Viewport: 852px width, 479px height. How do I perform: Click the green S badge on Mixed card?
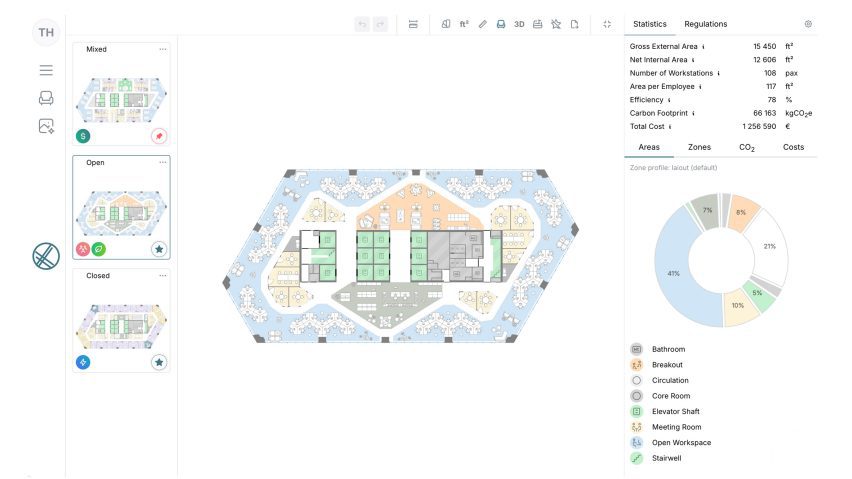tap(83, 136)
